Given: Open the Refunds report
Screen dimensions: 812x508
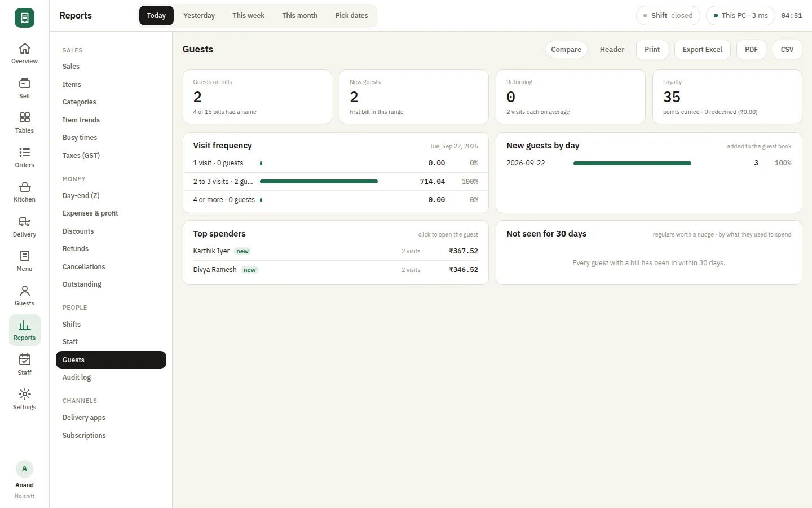Looking at the screenshot, I should 111,249.
